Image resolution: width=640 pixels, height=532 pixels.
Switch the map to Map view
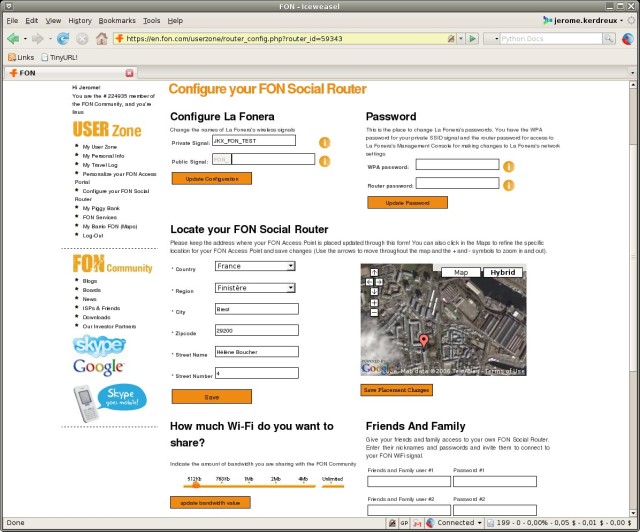[x=461, y=272]
